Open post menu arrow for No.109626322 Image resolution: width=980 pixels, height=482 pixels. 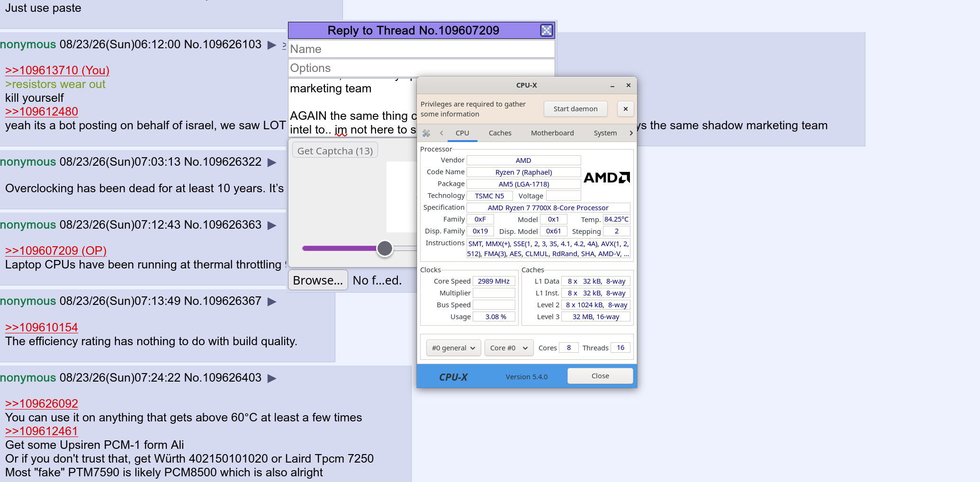tap(272, 162)
